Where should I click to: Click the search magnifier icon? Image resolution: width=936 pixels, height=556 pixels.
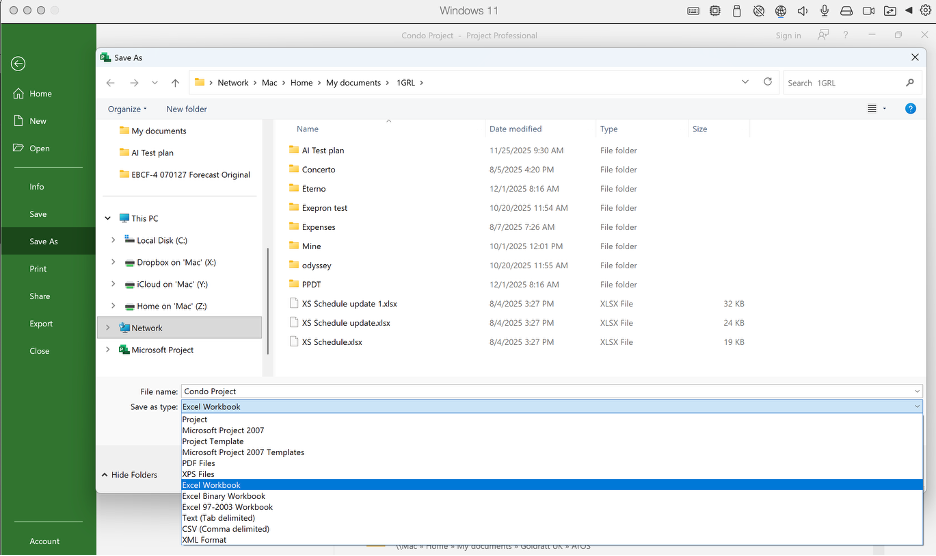910,82
